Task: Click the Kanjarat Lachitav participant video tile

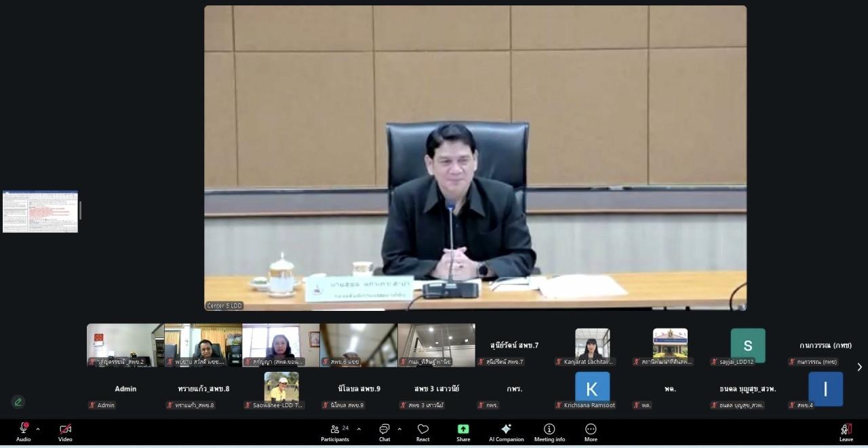Action: click(x=592, y=345)
